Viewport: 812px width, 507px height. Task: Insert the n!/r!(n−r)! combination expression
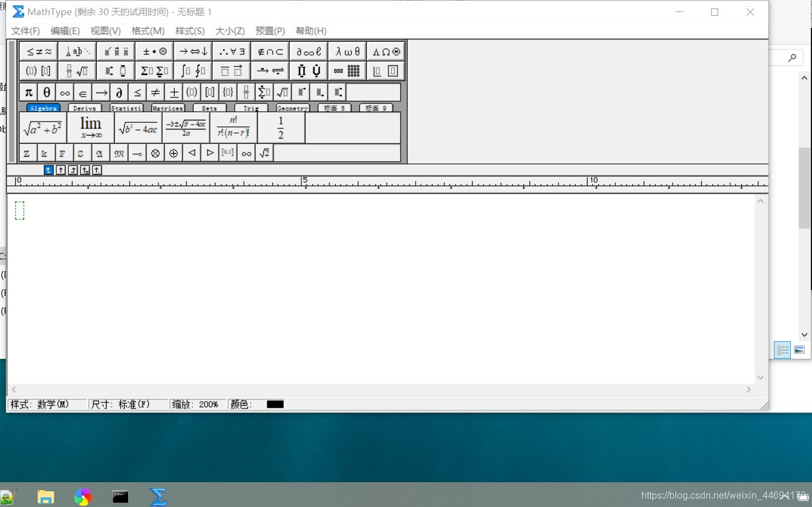click(234, 128)
